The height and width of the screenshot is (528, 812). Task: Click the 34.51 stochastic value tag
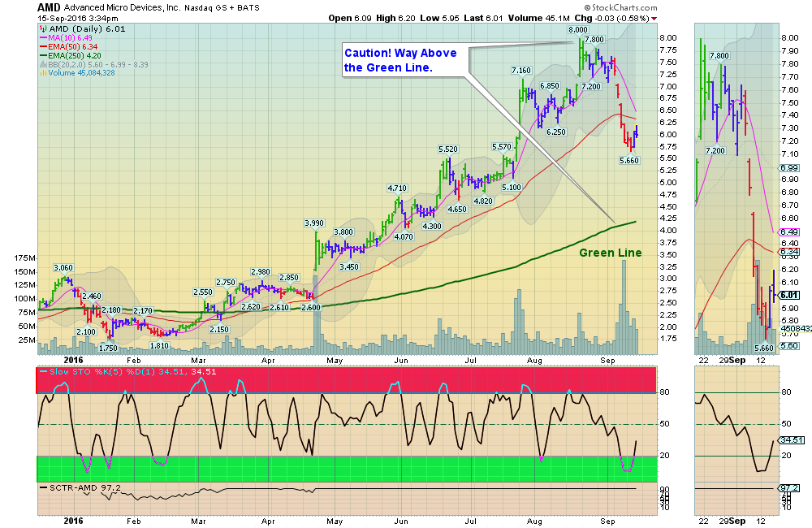pyautogui.click(x=792, y=440)
